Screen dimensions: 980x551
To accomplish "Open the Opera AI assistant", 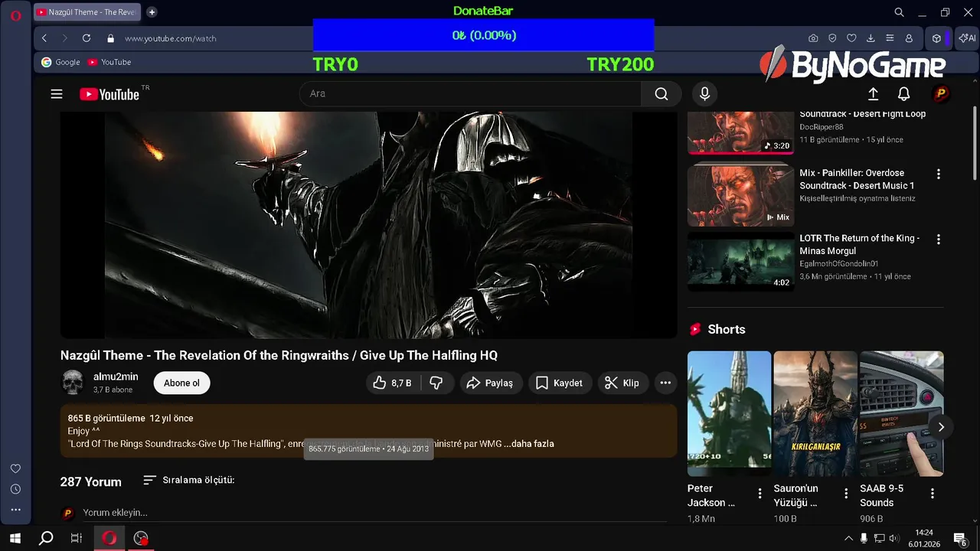I will pyautogui.click(x=966, y=38).
